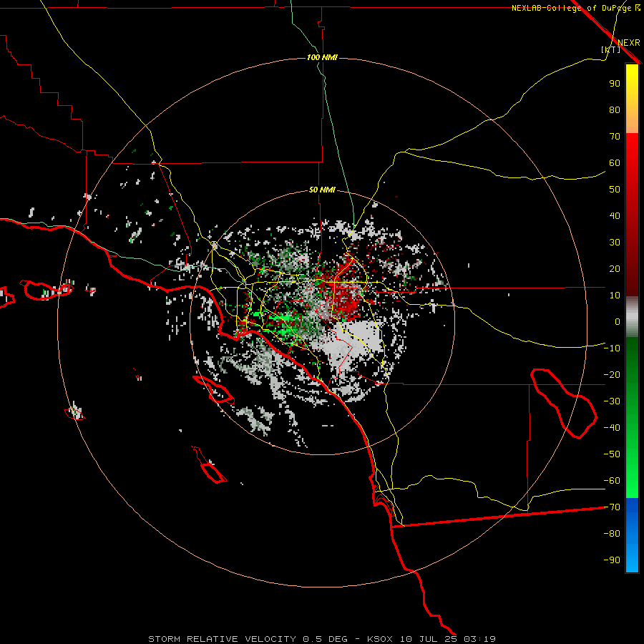This screenshot has width=644, height=644.
Task: Click the 20 value on the velocity scale
Action: pyautogui.click(x=615, y=268)
